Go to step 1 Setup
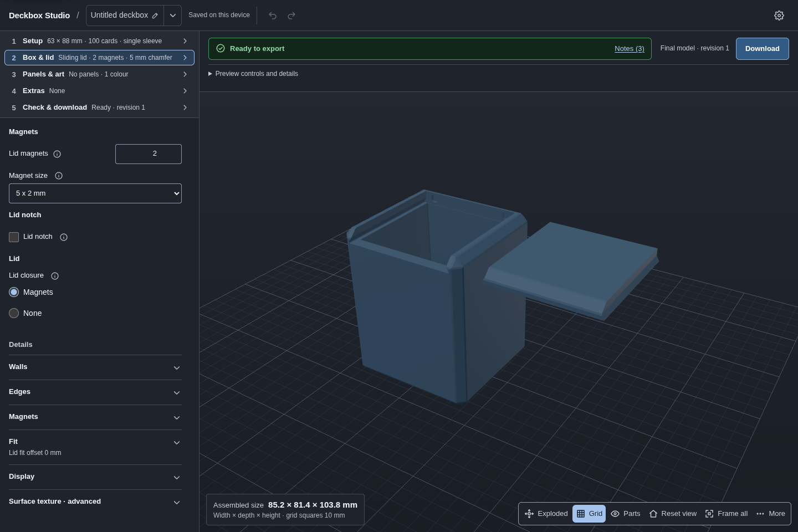Screen dimensions: 798x532 [x=99, y=41]
